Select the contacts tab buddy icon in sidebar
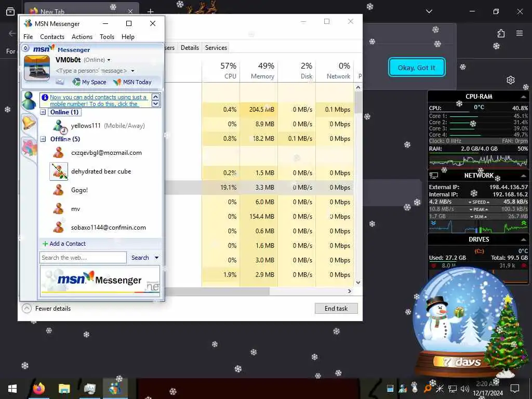The width and height of the screenshot is (532, 399). 29,101
